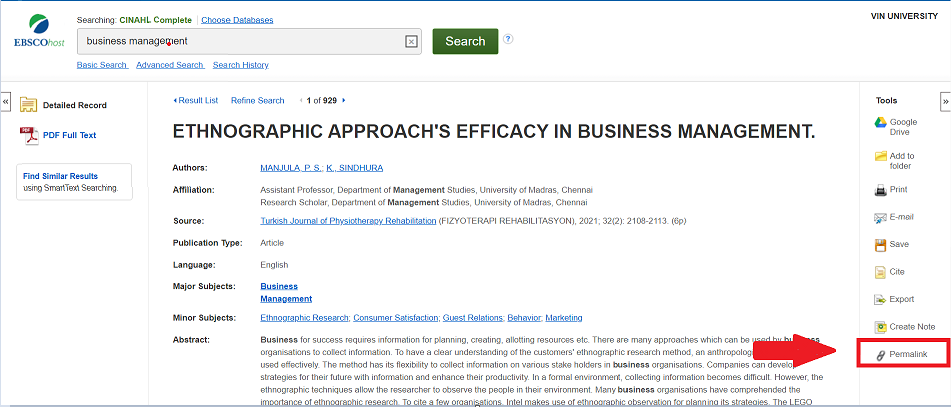This screenshot has height=407, width=951.
Task: Click the Export tool icon
Action: pos(881,299)
